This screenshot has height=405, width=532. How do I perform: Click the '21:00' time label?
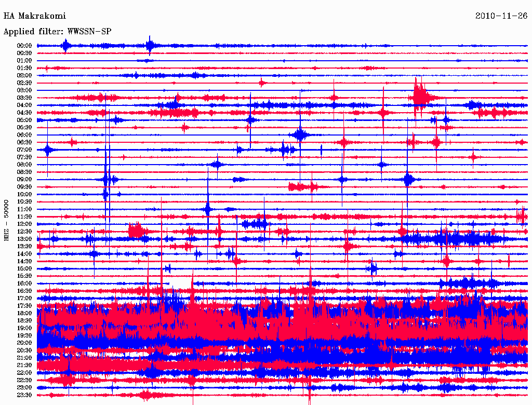pos(24,358)
